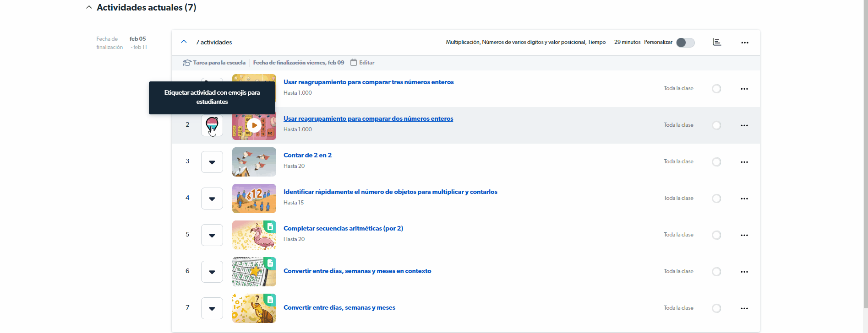This screenshot has width=868, height=333.
Task: Open three-dot menu for activity 7 Convertir row
Action: 744,308
